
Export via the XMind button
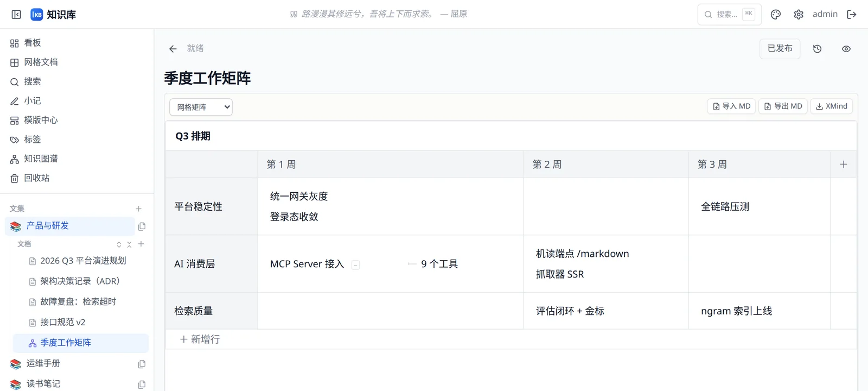832,106
